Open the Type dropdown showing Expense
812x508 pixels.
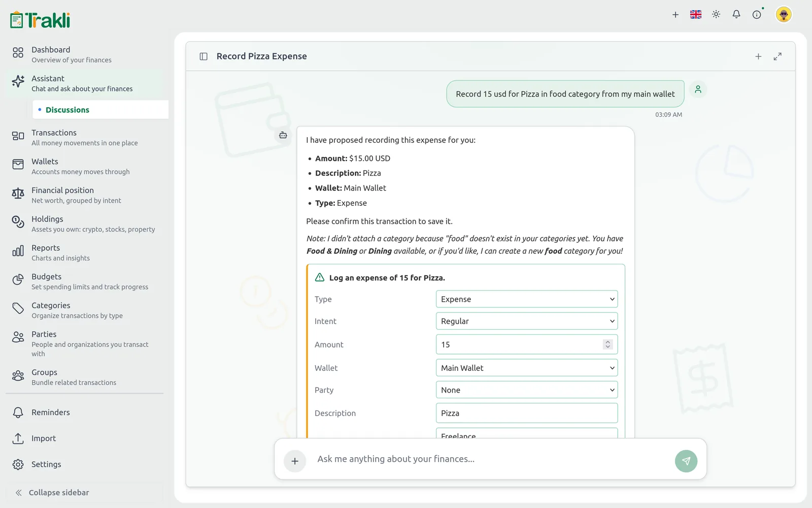pyautogui.click(x=527, y=299)
